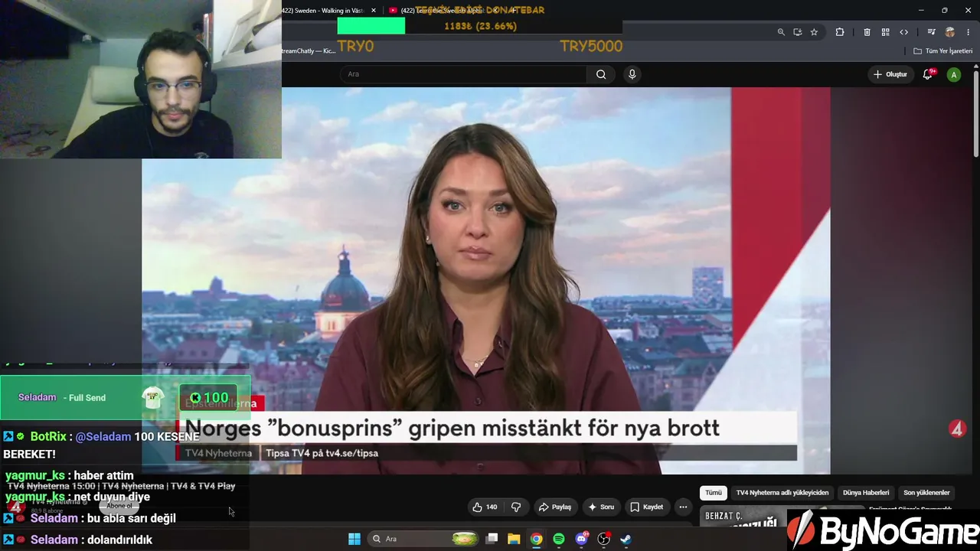Select the Dünya Haberleri chip
Viewport: 980px width, 551px height.
coord(866,493)
